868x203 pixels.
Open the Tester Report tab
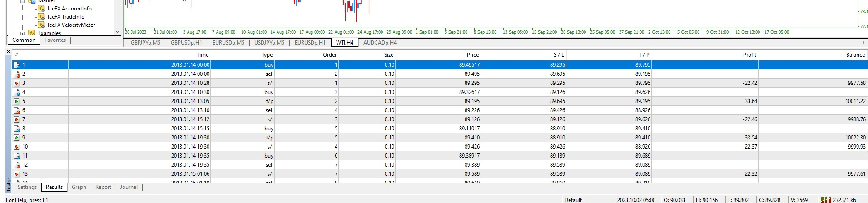(103, 187)
